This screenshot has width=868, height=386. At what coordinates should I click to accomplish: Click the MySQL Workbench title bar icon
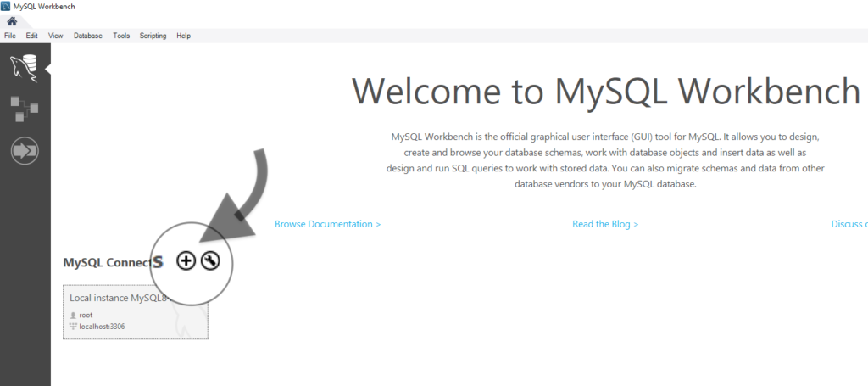[6, 7]
